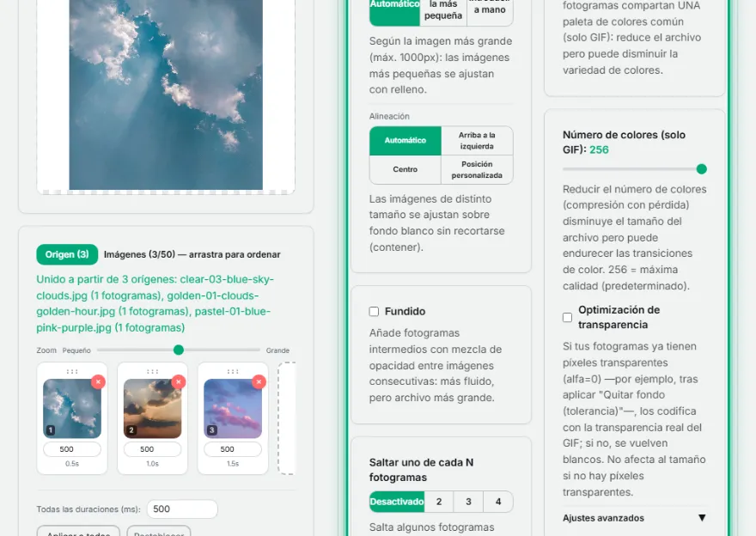
Task: Click duration field of frame 1
Action: (x=72, y=449)
